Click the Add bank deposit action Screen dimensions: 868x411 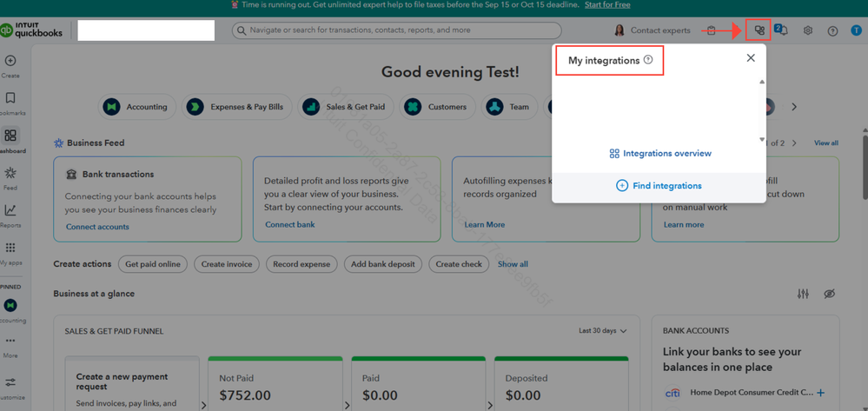(x=383, y=264)
